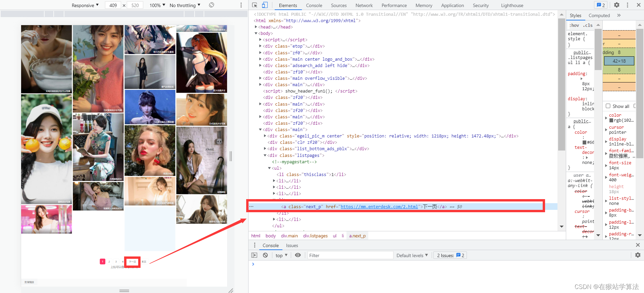This screenshot has height=293, width=644.
Task: Toggle console sidebar panel icon
Action: tap(254, 255)
